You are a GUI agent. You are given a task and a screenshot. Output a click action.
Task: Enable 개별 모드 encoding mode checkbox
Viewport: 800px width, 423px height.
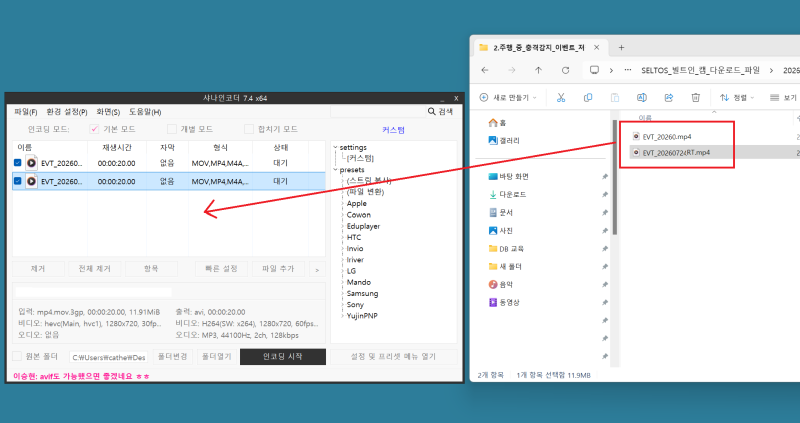(172, 129)
